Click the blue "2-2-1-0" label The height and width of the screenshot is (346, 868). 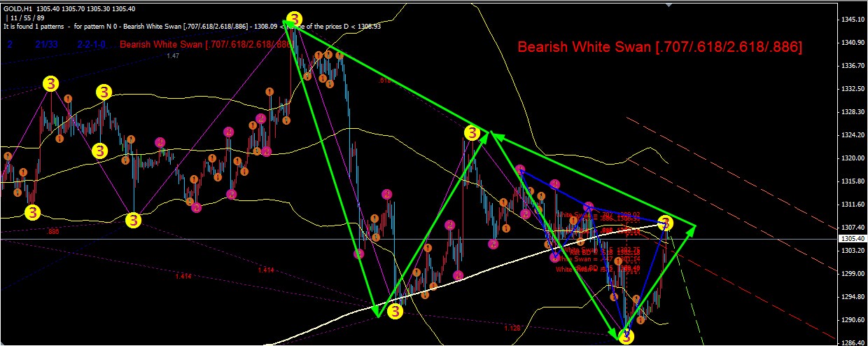click(91, 44)
